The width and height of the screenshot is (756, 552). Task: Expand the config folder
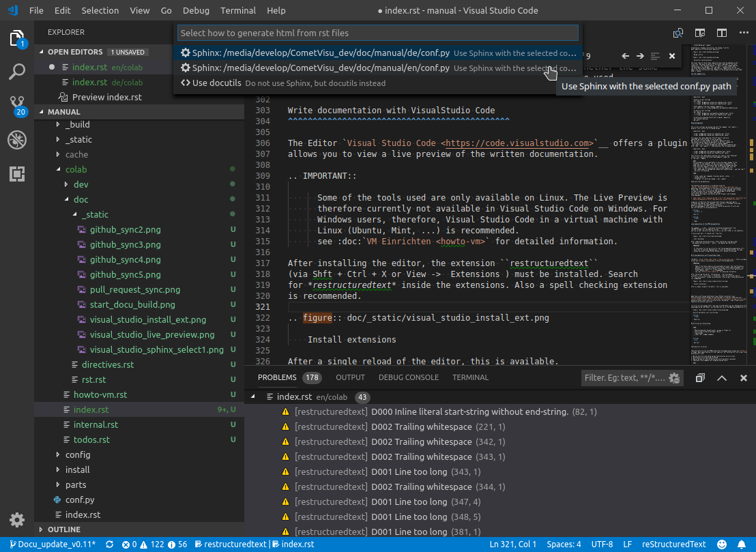(x=58, y=454)
